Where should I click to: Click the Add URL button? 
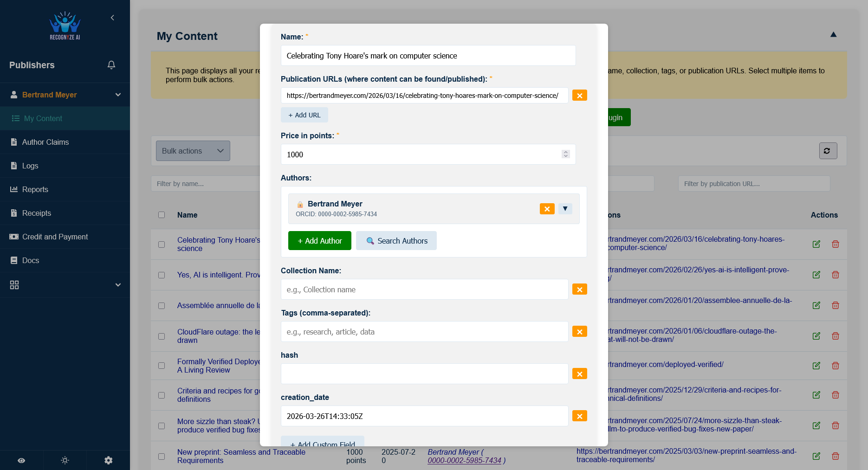click(304, 115)
